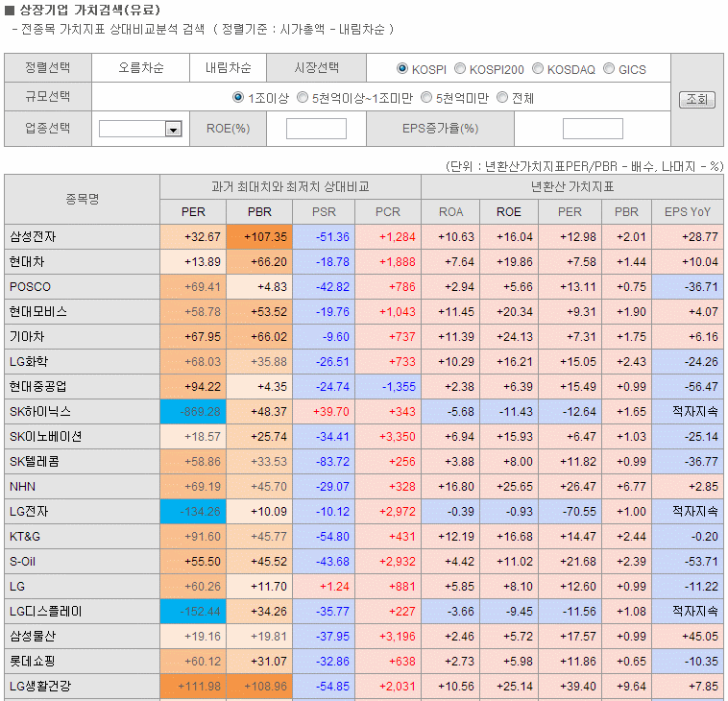The height and width of the screenshot is (701, 728).
Task: Sort by ROE column header
Action: coord(509,212)
